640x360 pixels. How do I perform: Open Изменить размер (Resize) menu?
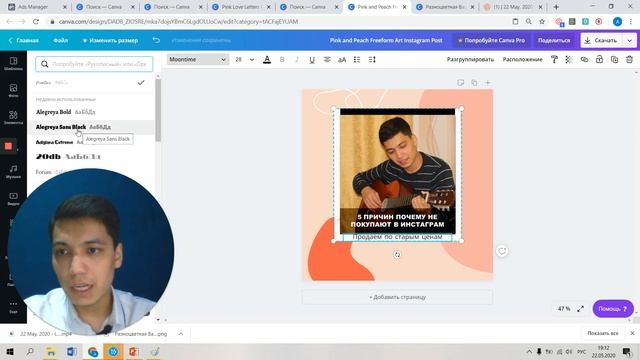[110, 40]
